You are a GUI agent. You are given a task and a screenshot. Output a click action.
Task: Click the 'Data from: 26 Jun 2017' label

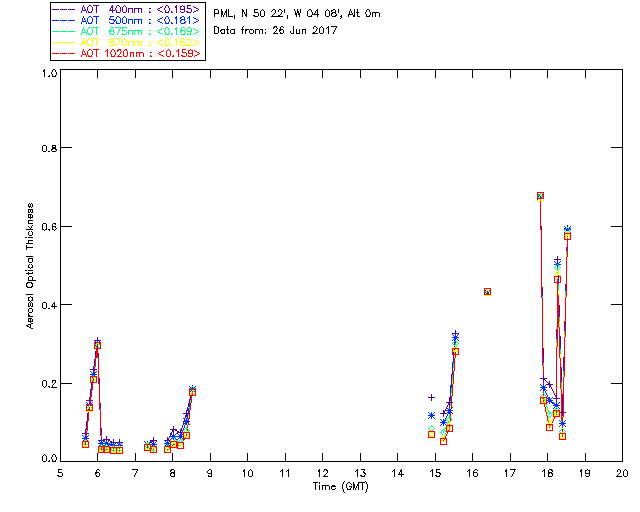276,31
